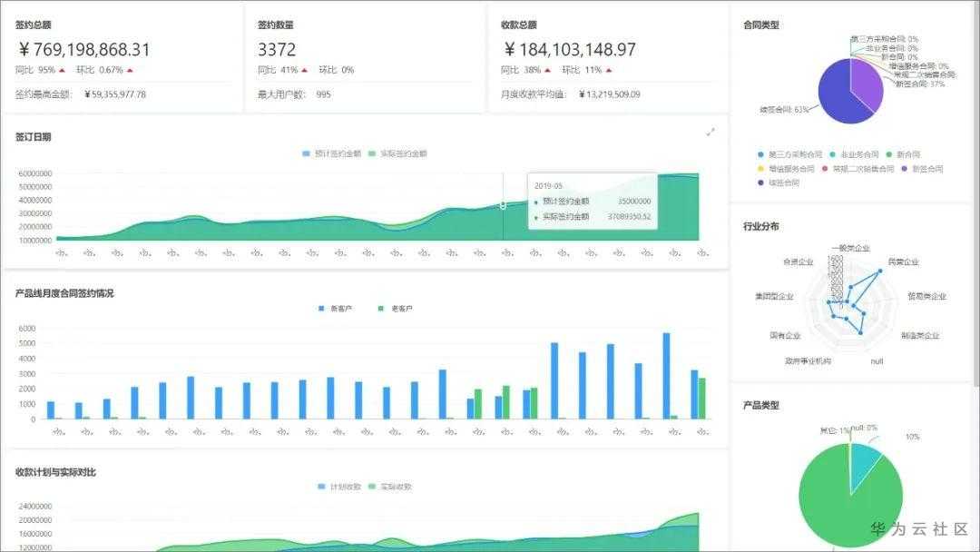980x552 pixels.
Task: Toggle the 实际签约金额 legend series
Action: tap(397, 153)
